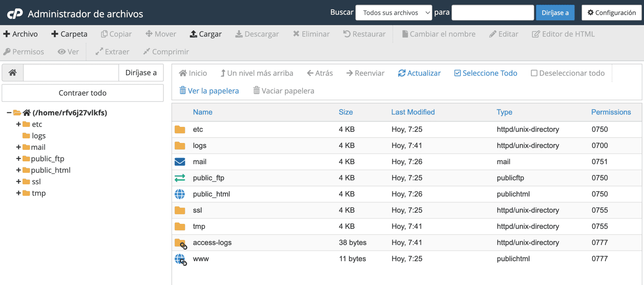Click the logs folder icon in file list
Viewport: 644px width, 285px height.
pos(180,146)
